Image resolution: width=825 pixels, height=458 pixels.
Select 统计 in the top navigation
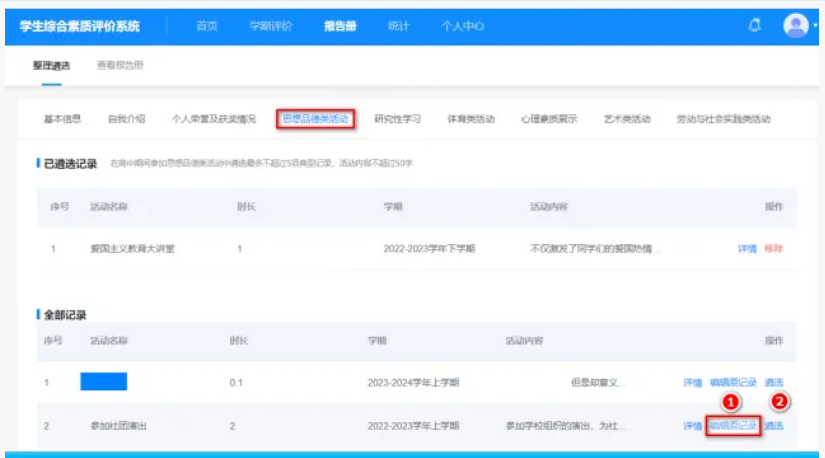point(398,26)
